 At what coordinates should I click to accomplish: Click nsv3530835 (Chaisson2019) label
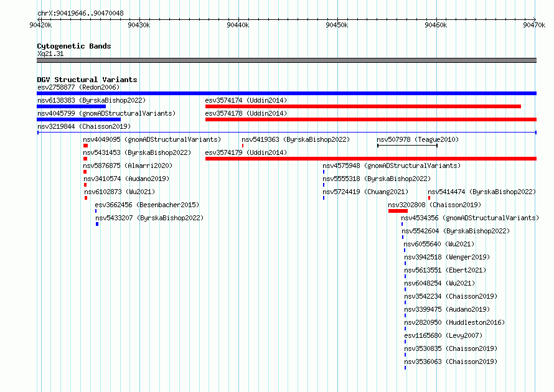click(451, 348)
